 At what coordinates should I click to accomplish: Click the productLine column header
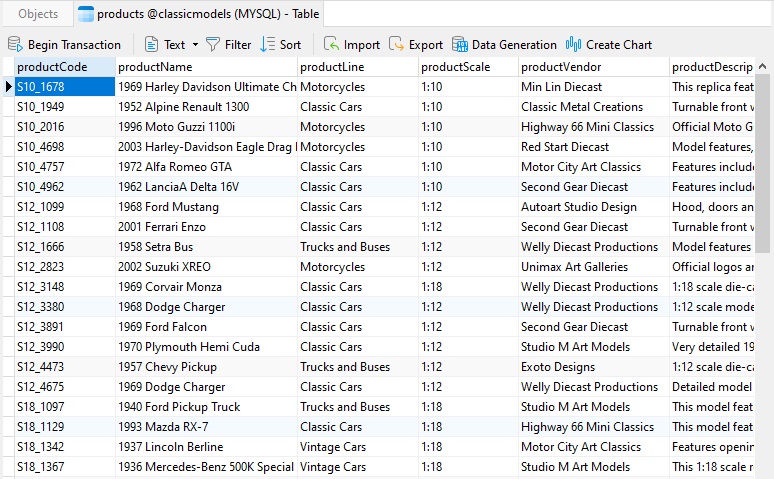click(358, 67)
